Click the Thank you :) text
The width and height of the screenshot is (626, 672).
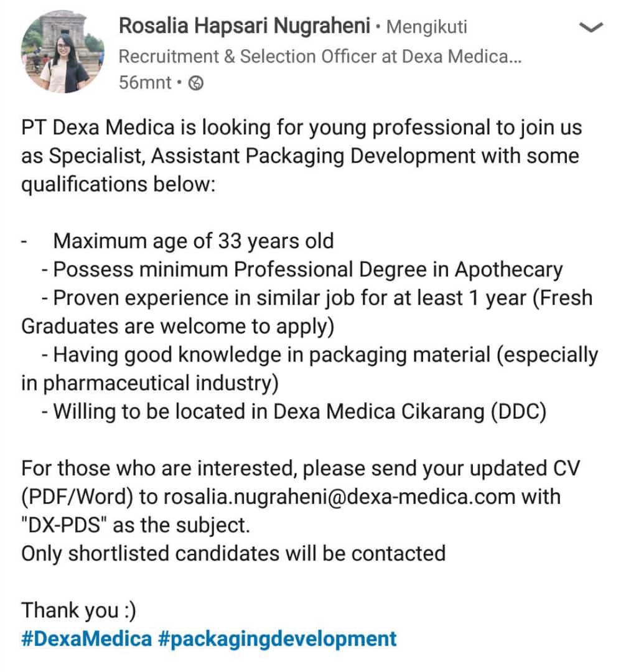tap(78, 610)
